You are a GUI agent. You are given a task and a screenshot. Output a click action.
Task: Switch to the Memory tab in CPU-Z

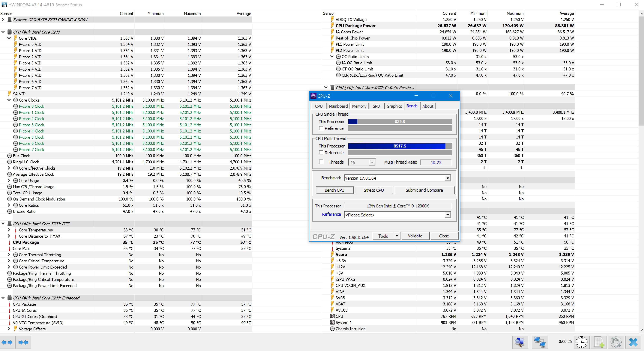pos(359,106)
